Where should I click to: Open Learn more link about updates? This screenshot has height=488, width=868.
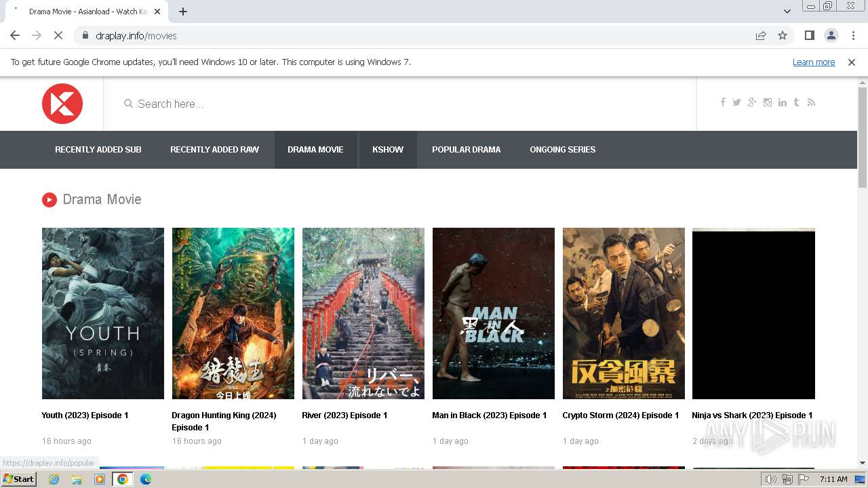[814, 62]
